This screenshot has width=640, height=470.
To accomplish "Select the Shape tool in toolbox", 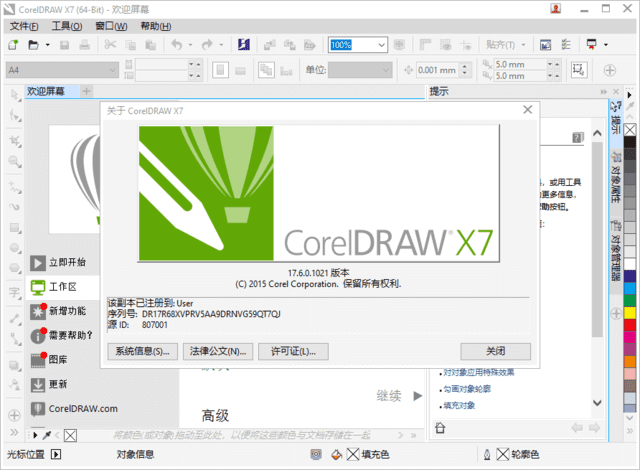I will point(15,116).
